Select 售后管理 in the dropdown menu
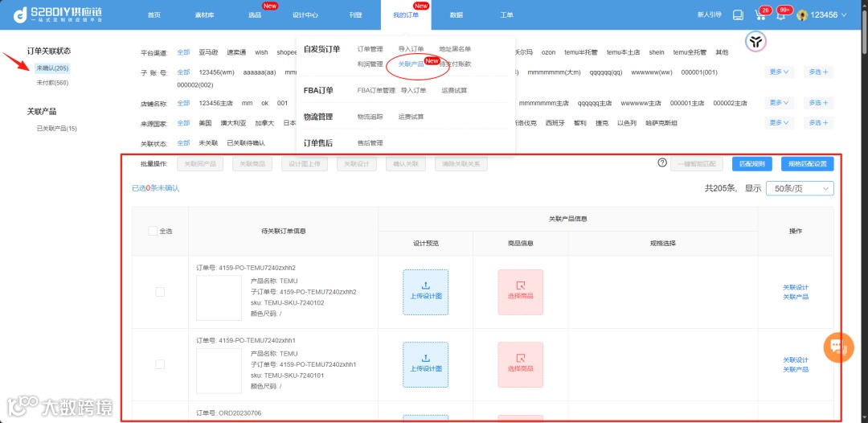Image resolution: width=868 pixels, height=423 pixels. pyautogui.click(x=370, y=143)
